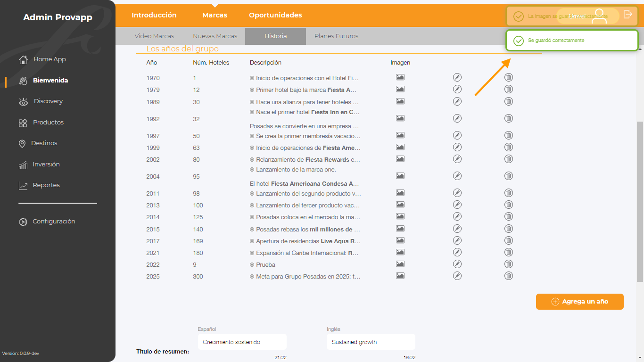
Task: Navigate to Destinos in sidebar
Action: (x=38, y=143)
